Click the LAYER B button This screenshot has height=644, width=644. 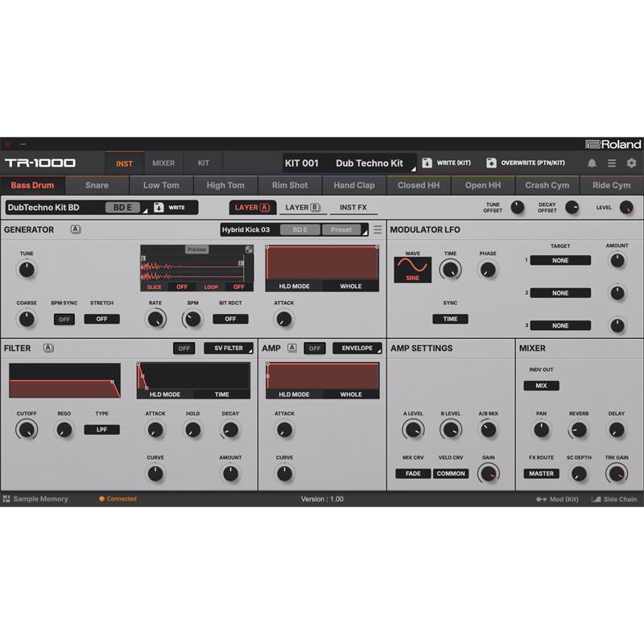click(303, 208)
